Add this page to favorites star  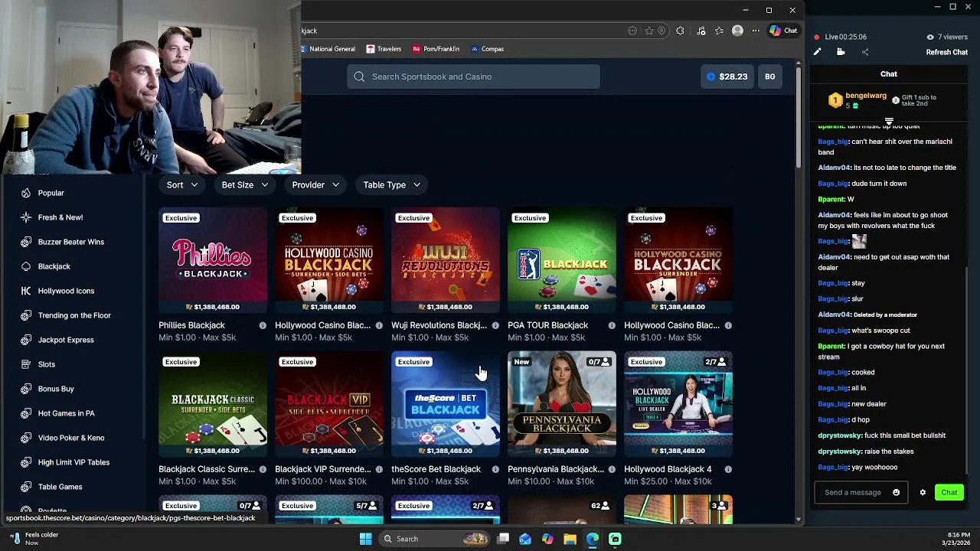tap(649, 31)
